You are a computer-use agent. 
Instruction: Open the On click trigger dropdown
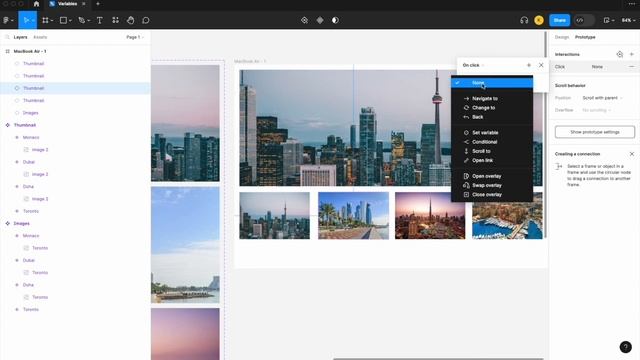click(473, 65)
